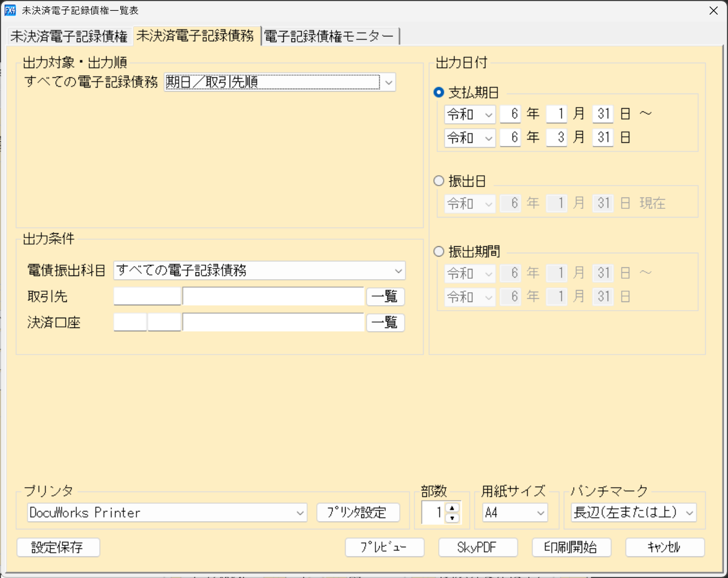
Task: Start printing with 印刷開始
Action: click(x=571, y=547)
